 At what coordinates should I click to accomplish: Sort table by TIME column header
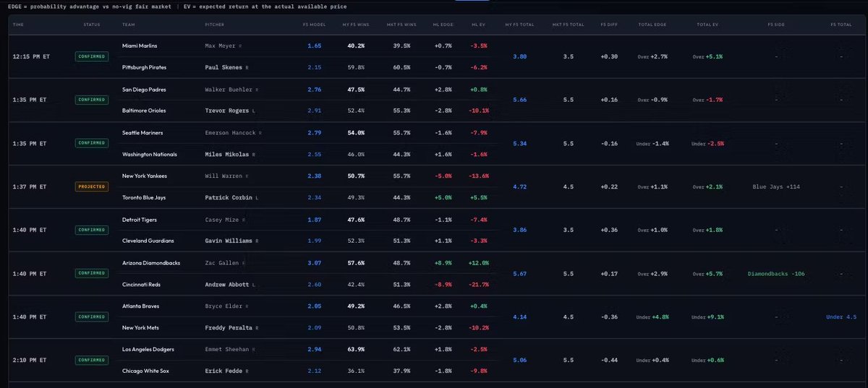point(18,25)
